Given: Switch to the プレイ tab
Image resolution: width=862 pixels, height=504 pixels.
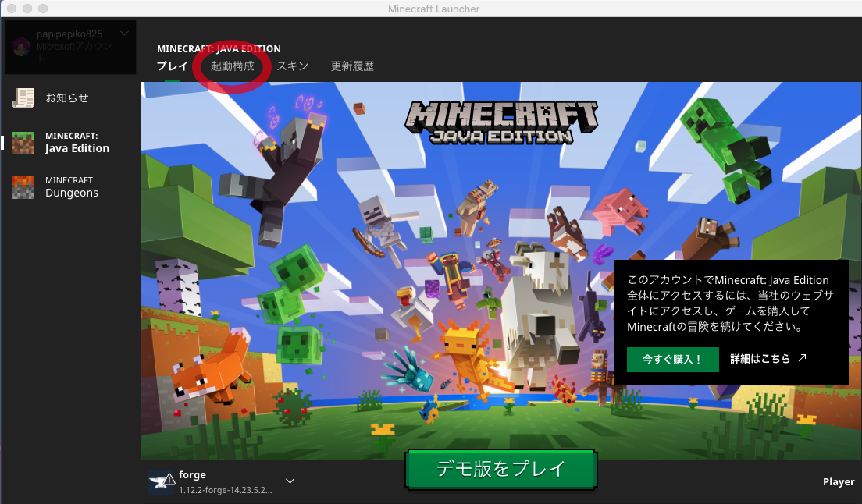Looking at the screenshot, I should coord(172,66).
